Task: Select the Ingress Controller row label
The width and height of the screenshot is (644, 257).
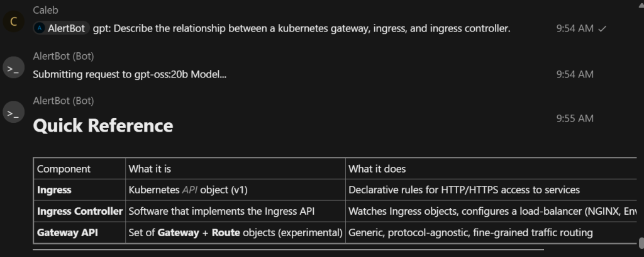Action: 80,211
